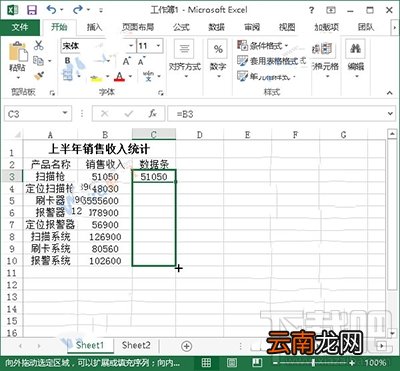This screenshot has height=371, width=400.
Task: Expand the formula bar chevron
Action: pos(390,114)
